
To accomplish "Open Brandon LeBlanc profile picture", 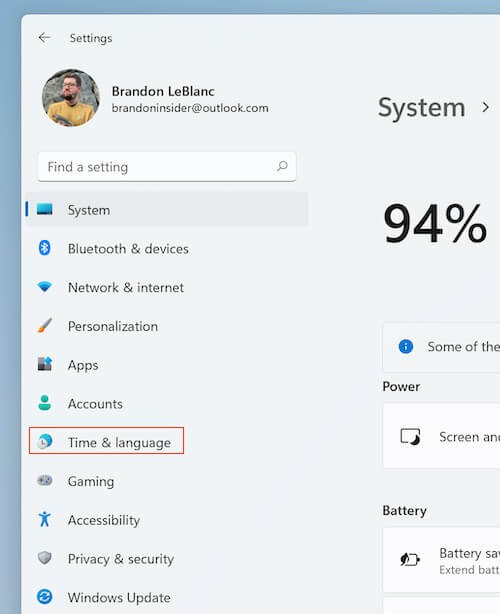I will pos(71,98).
